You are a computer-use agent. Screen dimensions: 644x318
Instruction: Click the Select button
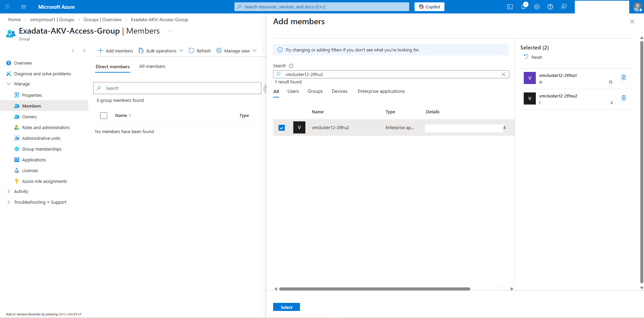coord(286,307)
